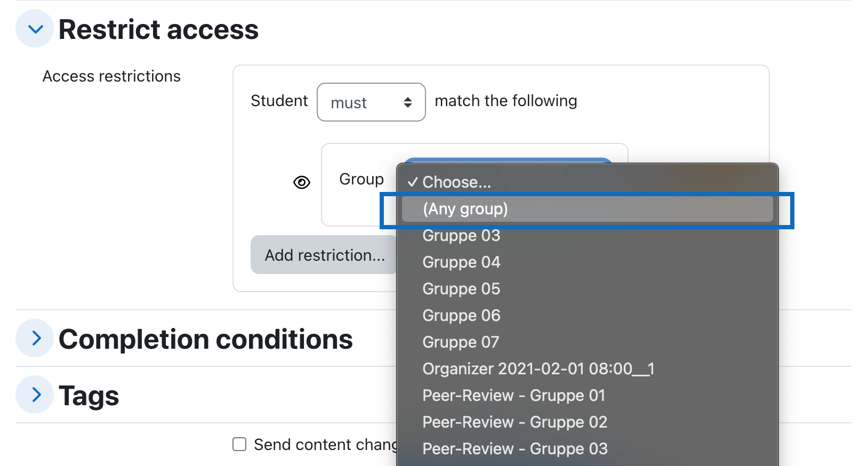Image resolution: width=868 pixels, height=466 pixels.
Task: Collapse the Restrict access section chevron
Action: coord(35,29)
